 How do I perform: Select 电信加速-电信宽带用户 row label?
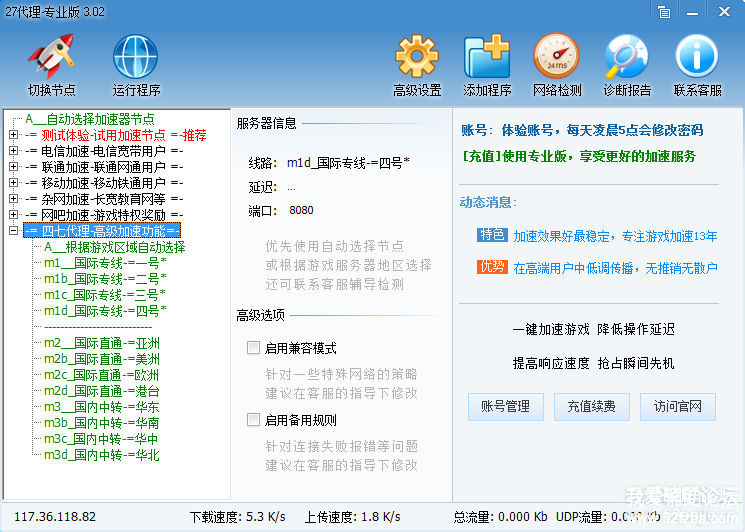tap(104, 151)
